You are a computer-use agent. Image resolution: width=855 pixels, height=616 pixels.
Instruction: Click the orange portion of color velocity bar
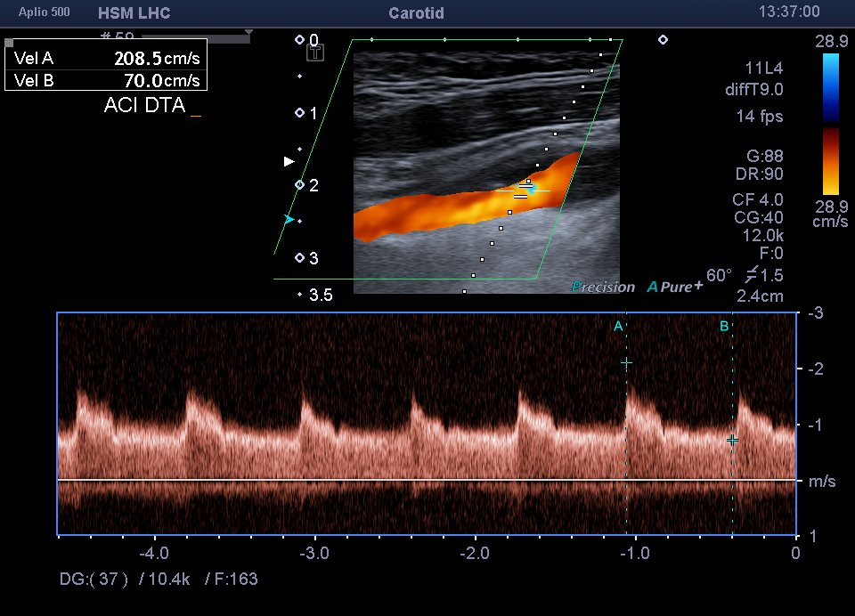coord(830,161)
